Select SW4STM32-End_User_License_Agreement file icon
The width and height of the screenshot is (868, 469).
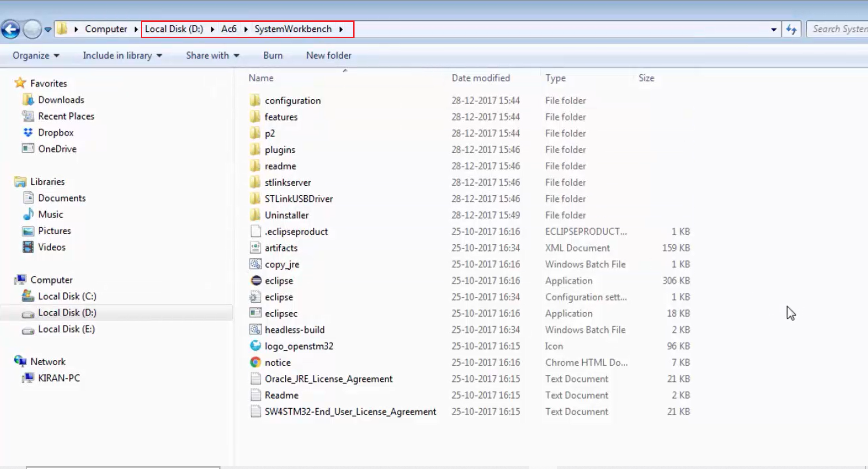click(x=255, y=411)
